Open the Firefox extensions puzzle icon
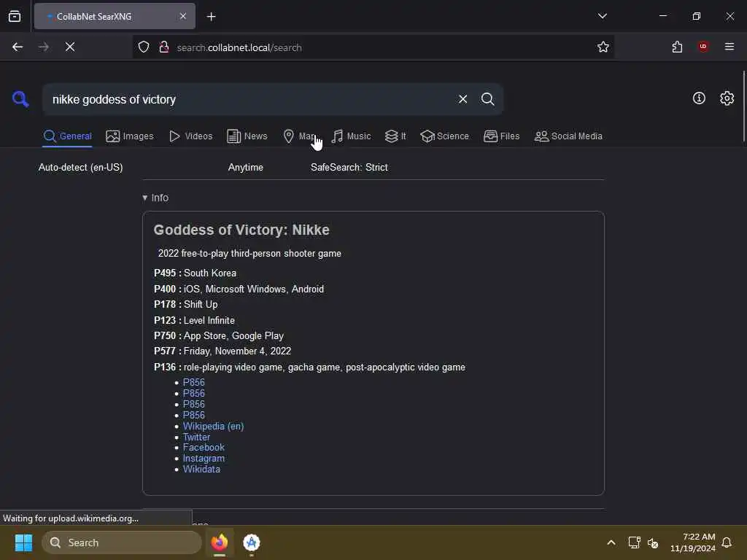The width and height of the screenshot is (747, 560). 677,47
